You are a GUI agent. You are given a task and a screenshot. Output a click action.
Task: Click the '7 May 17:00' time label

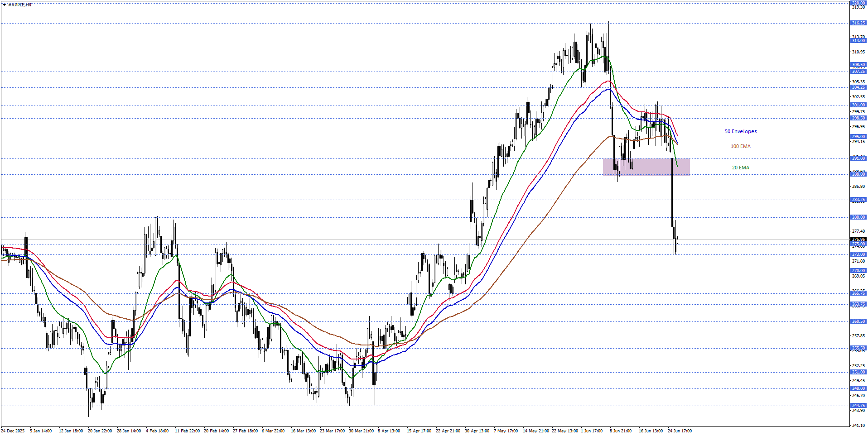[506, 431]
